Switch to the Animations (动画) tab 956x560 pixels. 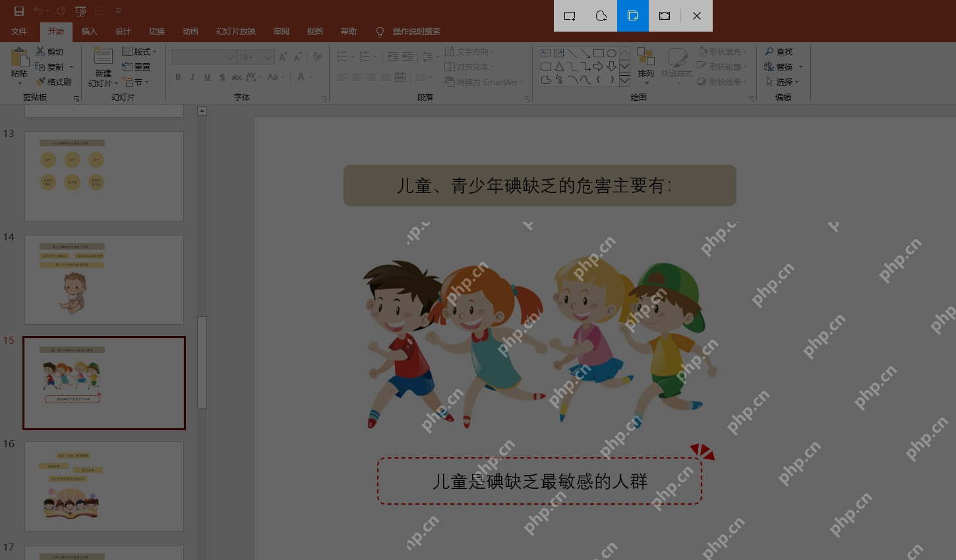[191, 32]
